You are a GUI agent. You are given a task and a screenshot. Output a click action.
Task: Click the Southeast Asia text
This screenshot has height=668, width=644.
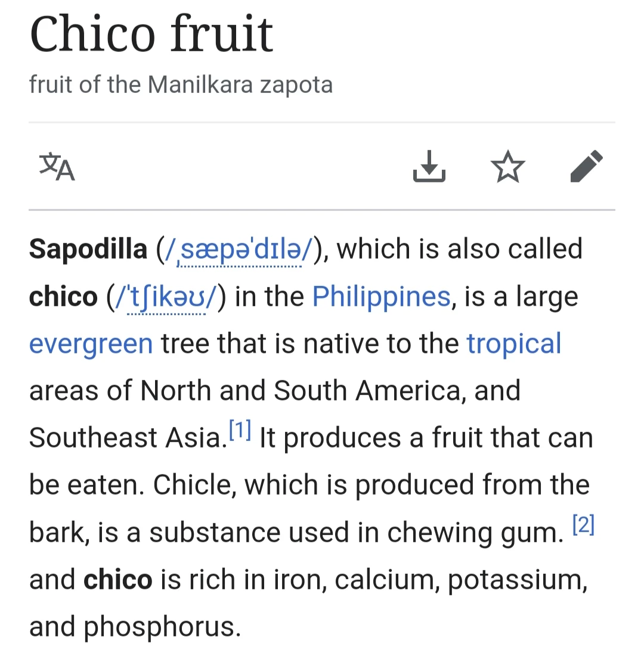pyautogui.click(x=128, y=438)
